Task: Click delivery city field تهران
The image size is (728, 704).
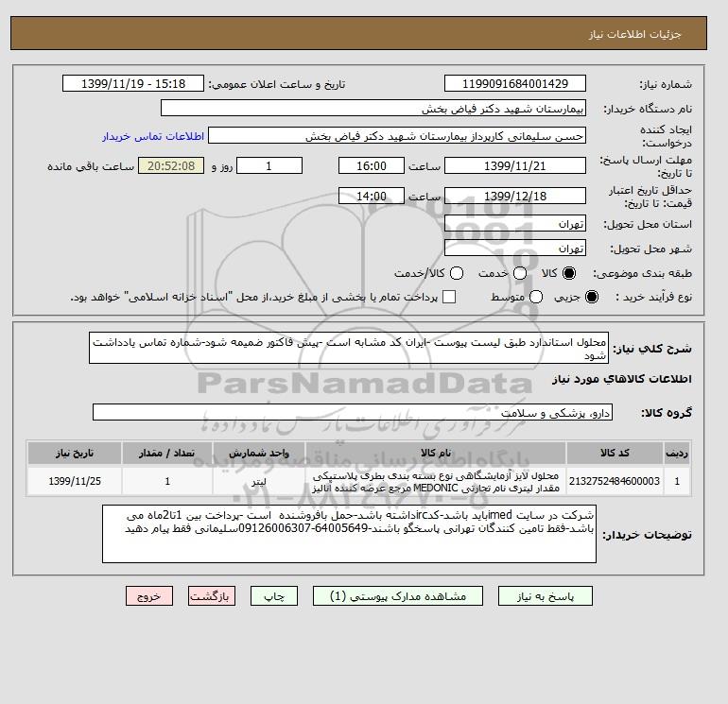Action: coord(515,249)
